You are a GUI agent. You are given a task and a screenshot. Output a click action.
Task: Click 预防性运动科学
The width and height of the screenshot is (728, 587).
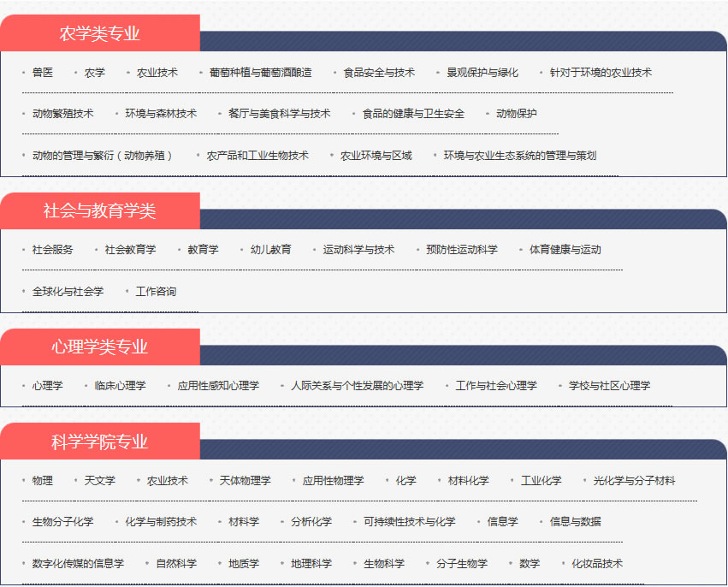pyautogui.click(x=461, y=250)
